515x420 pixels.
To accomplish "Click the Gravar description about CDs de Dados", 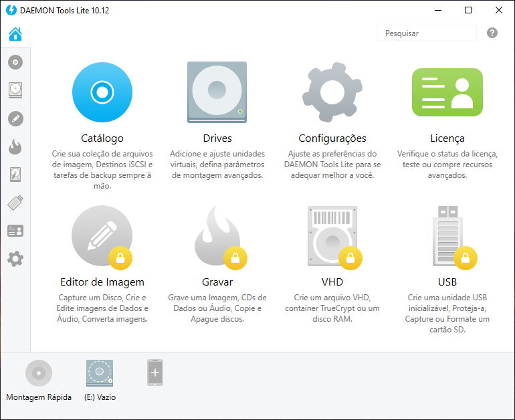I will pyautogui.click(x=217, y=308).
